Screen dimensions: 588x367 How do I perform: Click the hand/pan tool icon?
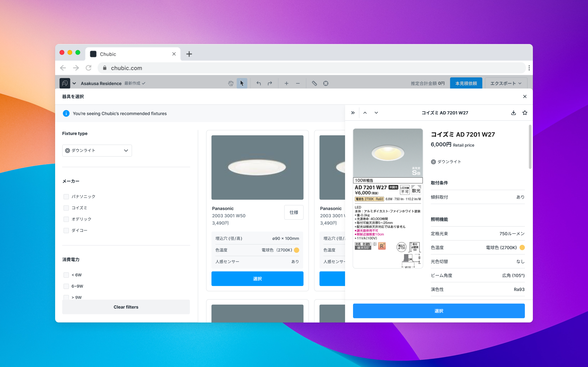point(231,83)
